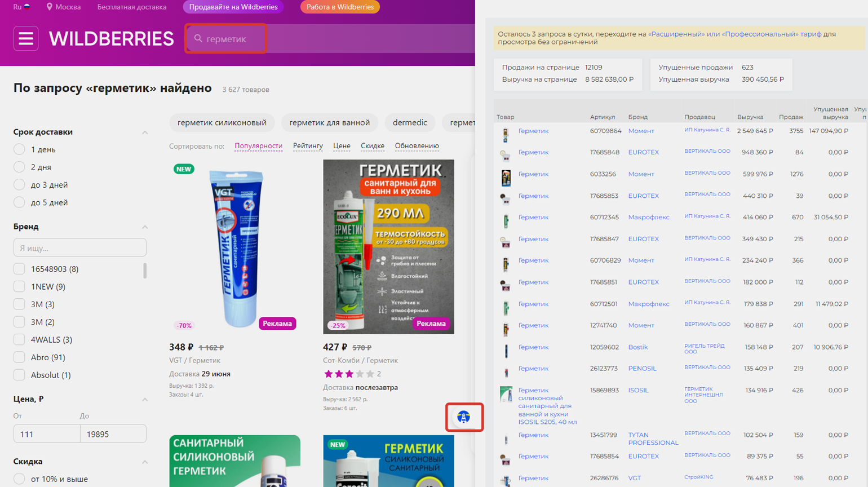Open the «Профессиональный» tariff link
The width and height of the screenshot is (868, 487).
(771, 34)
